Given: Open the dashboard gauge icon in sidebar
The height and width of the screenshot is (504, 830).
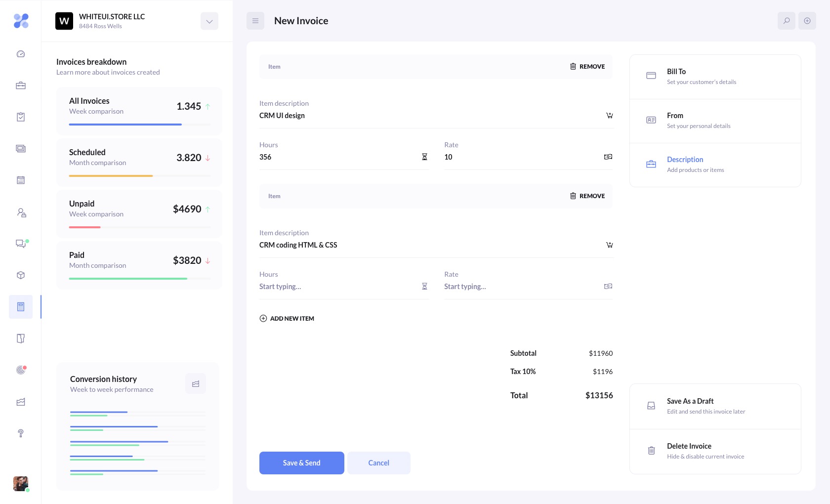Looking at the screenshot, I should click(21, 54).
